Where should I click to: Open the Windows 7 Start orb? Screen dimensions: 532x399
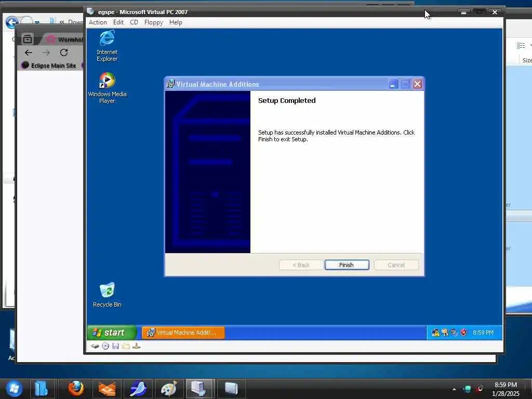coord(14,389)
